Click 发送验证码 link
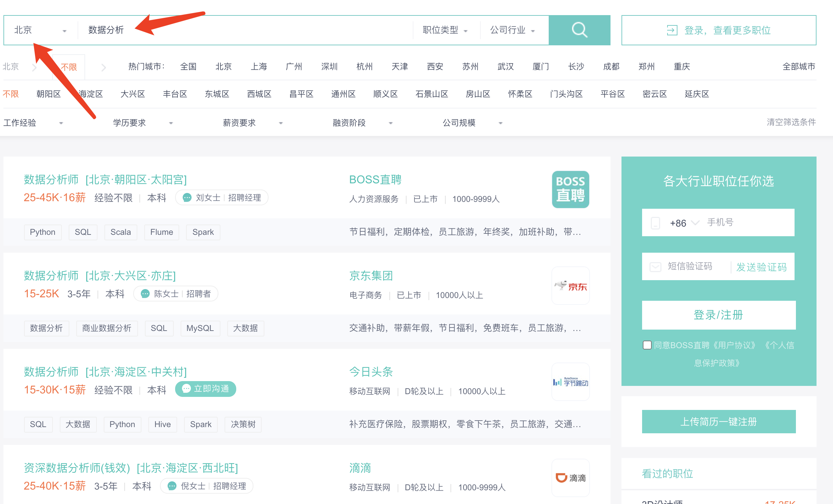 coord(761,267)
